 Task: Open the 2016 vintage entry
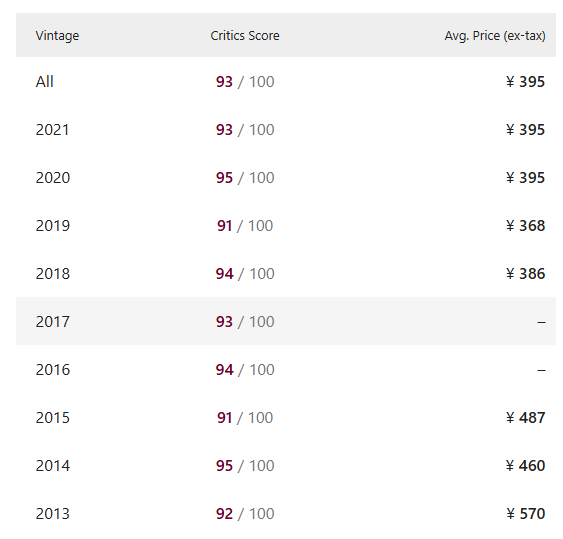286,370
